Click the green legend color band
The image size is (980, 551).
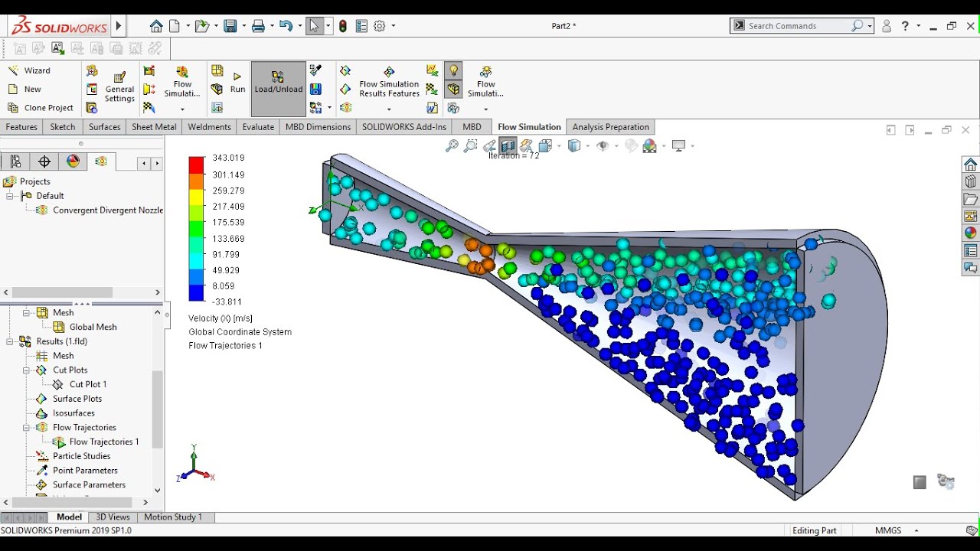point(197,229)
